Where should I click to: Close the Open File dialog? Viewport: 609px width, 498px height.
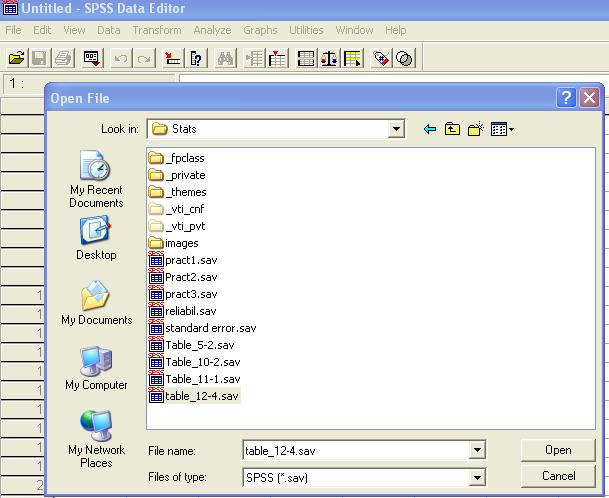click(x=589, y=98)
